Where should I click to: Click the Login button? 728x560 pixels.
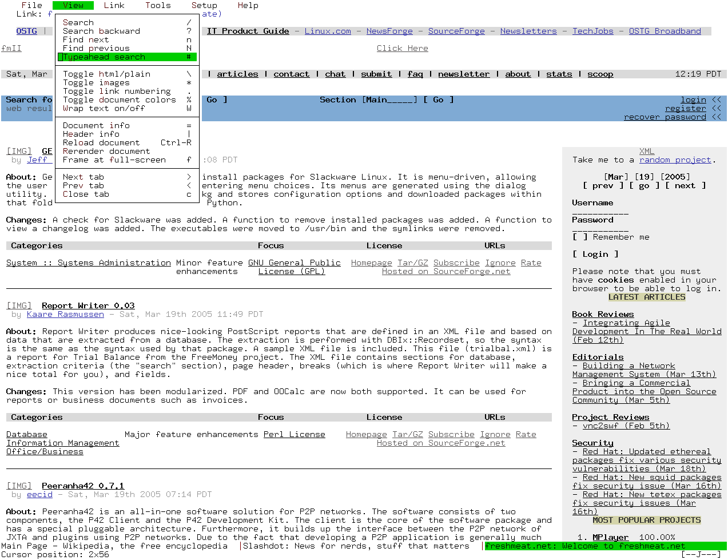point(595,255)
